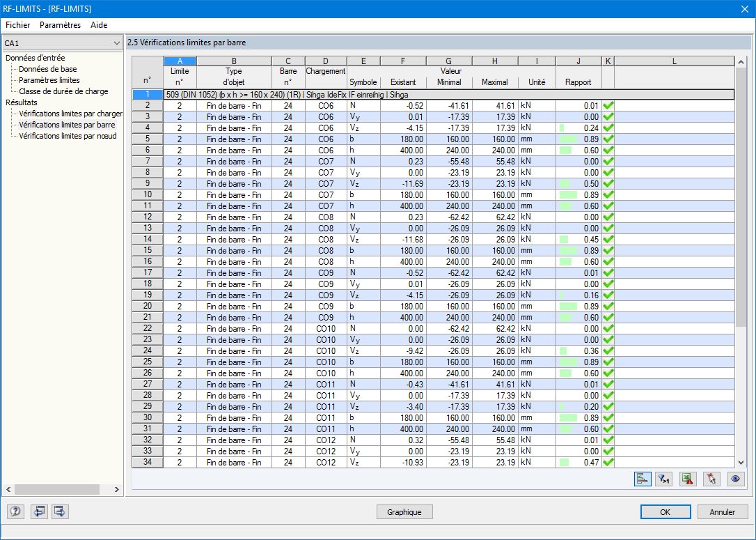This screenshot has height=540, width=756.
Task: Select Paramètres limites in the tree
Action: [49, 80]
